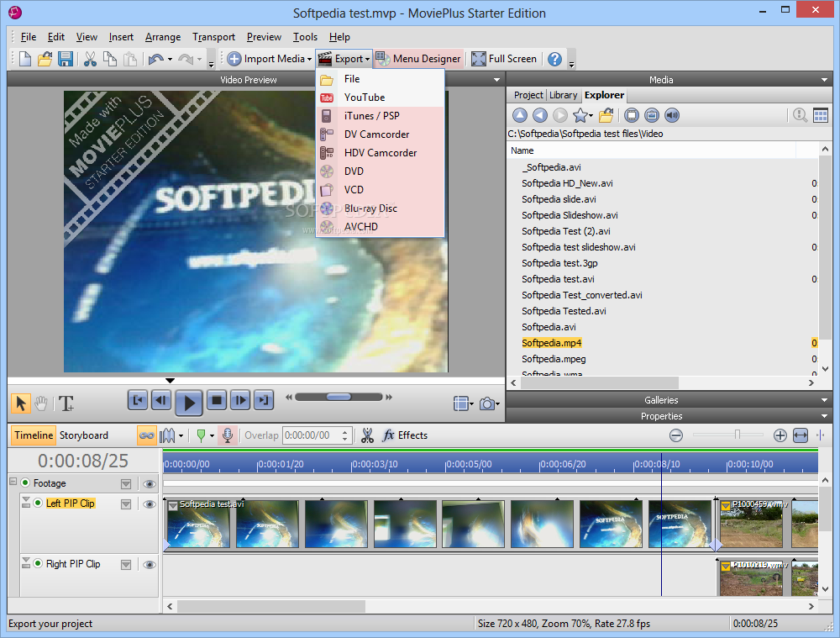Redo the last undone action
The image size is (840, 638).
(x=186, y=59)
